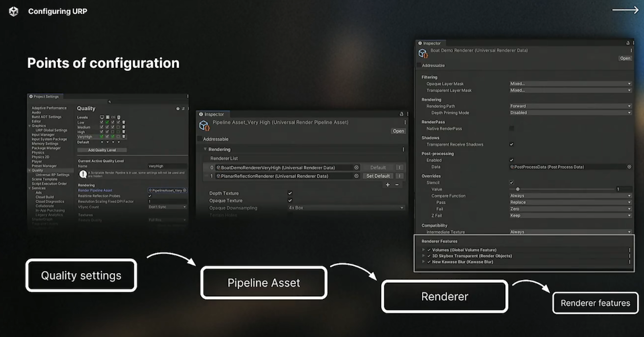This screenshot has width=644, height=337.
Task: Click the Unity logo in slide header
Action: pyautogui.click(x=14, y=11)
